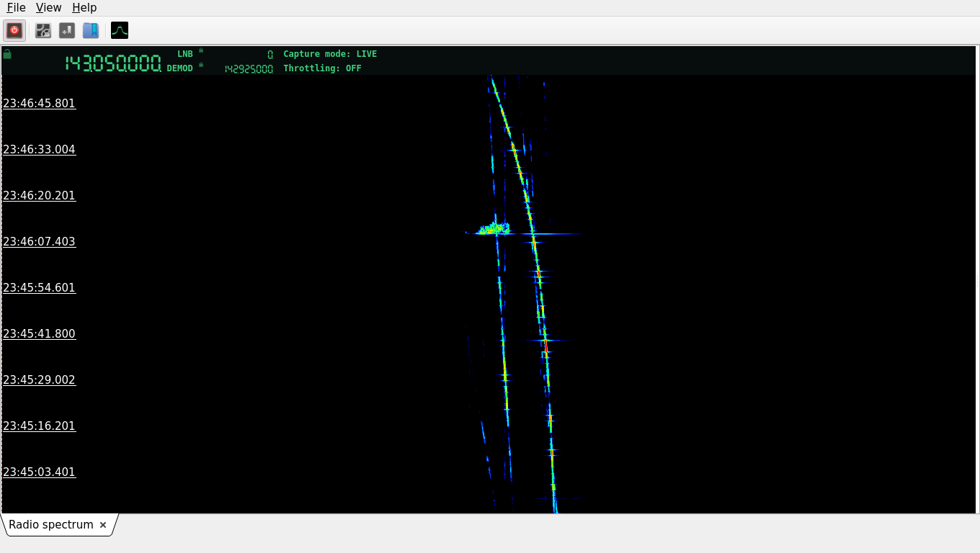Click the LNB frequency value 0
The height and width of the screenshot is (553, 980).
(x=270, y=54)
